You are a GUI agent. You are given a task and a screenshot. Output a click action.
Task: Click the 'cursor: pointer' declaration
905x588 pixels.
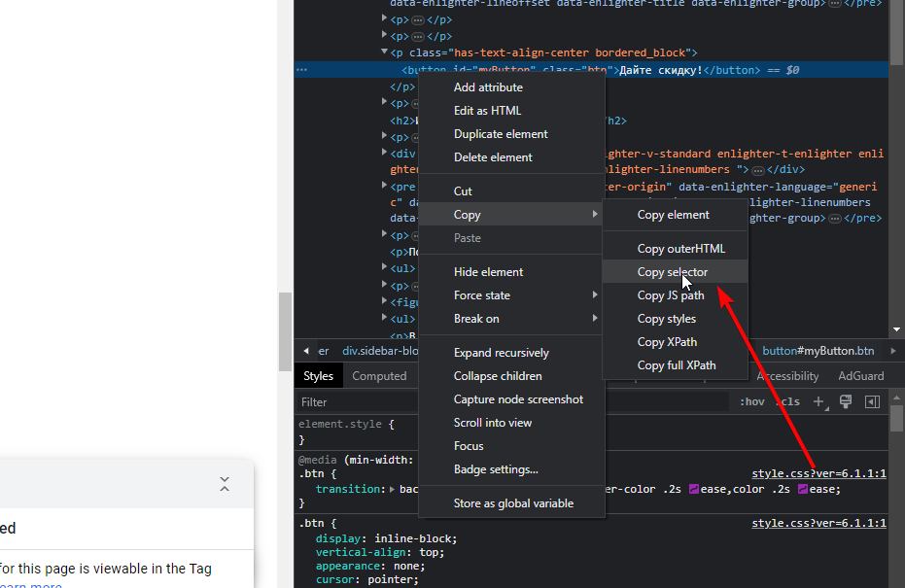click(367, 580)
